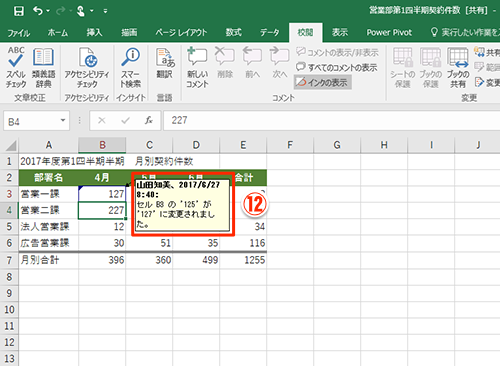Undo the last action
500x366 pixels.
click(x=37, y=11)
